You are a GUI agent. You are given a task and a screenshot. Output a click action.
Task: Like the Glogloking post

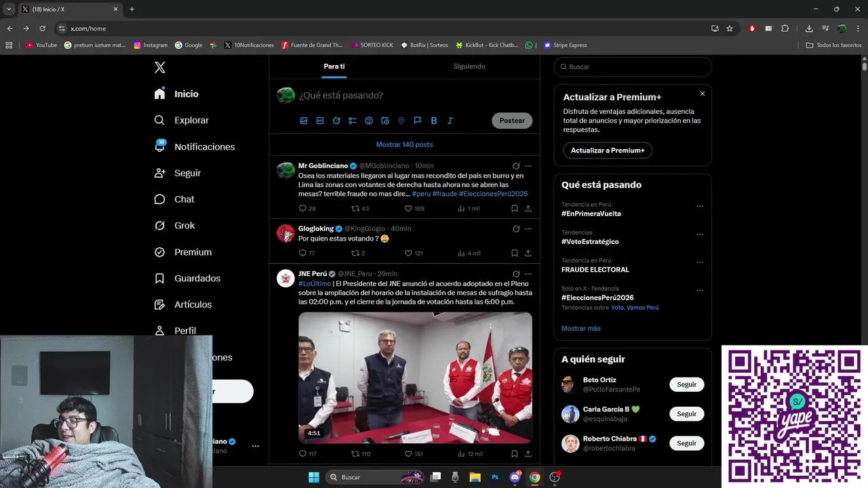pos(408,253)
